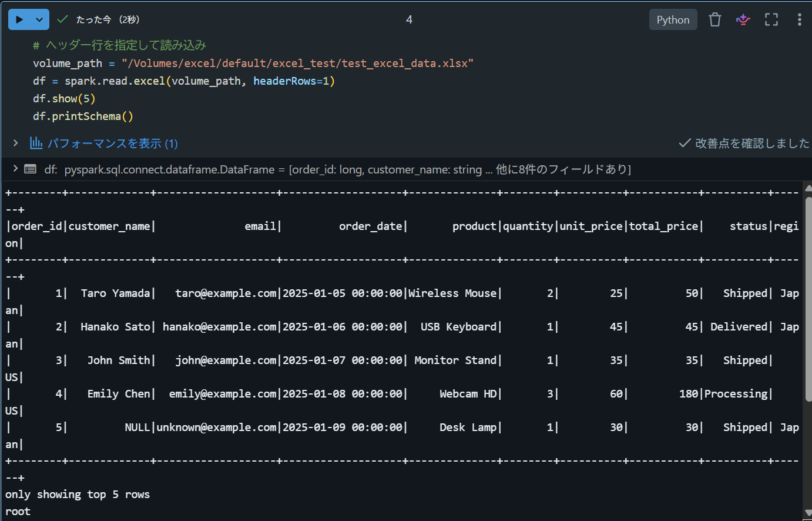The width and height of the screenshot is (812, 521).
Task: Open the Databricks Assistant sparkle icon
Action: (743, 19)
